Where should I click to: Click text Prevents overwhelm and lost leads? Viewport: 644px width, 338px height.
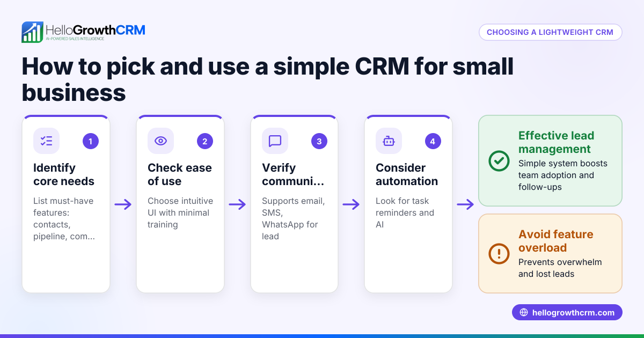(560, 268)
